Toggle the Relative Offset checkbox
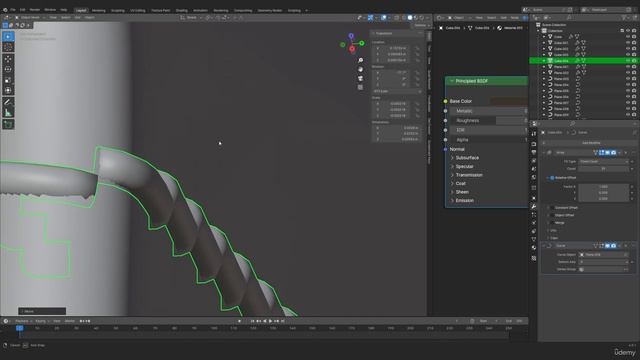Viewport: 640px width, 360px height. 552,178
